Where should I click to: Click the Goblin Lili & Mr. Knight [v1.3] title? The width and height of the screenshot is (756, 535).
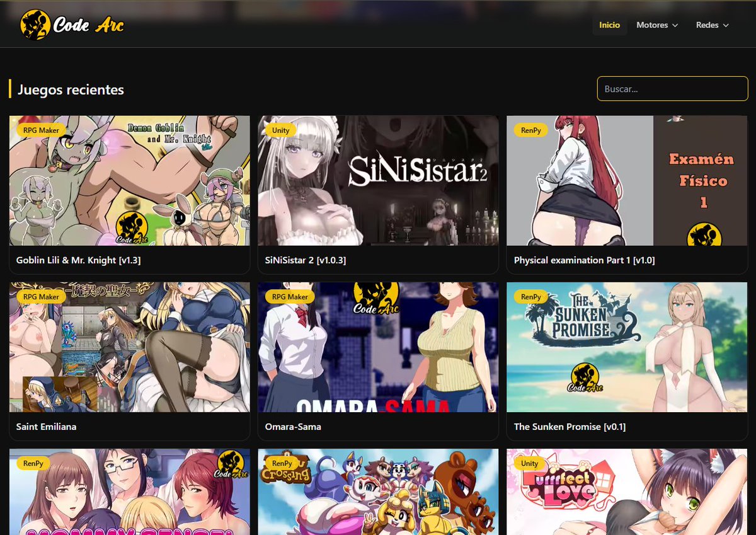point(78,260)
